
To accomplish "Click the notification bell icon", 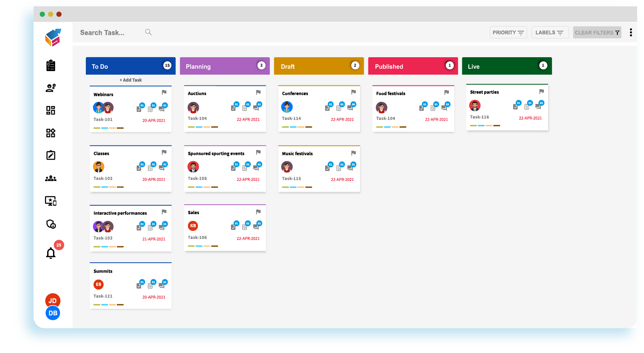I will point(51,253).
